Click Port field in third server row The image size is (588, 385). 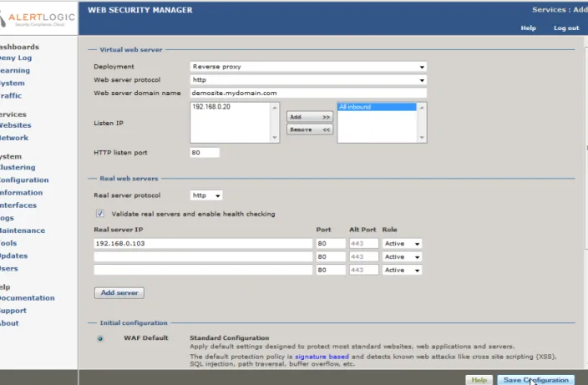tap(331, 270)
